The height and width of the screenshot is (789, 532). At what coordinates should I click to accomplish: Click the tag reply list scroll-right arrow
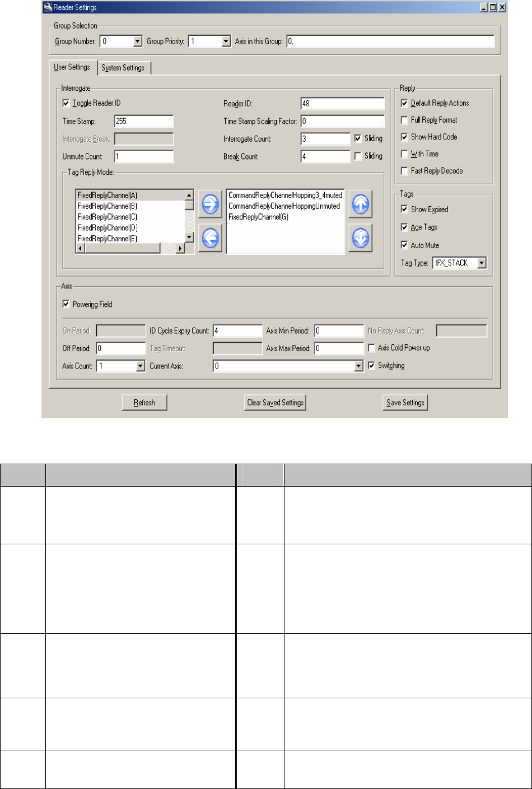point(180,249)
